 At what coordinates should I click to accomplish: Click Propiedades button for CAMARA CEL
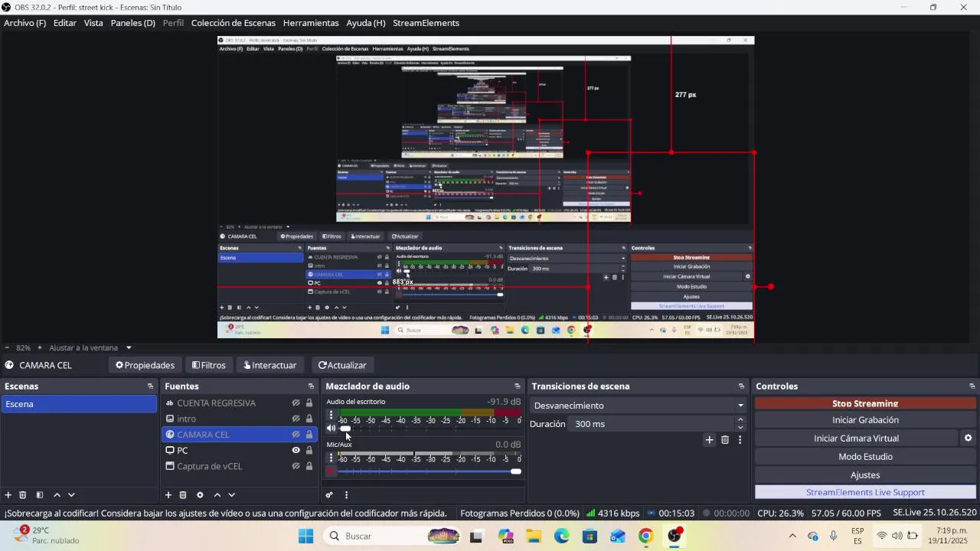coord(145,365)
